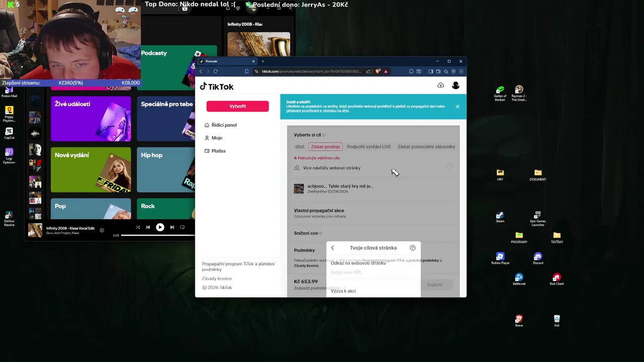
Task: Open the Brave Wallet icon
Action: [x=438, y=71]
